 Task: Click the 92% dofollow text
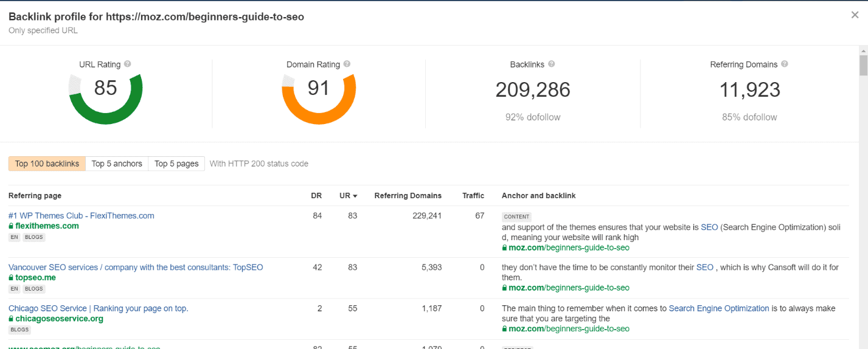click(x=533, y=117)
